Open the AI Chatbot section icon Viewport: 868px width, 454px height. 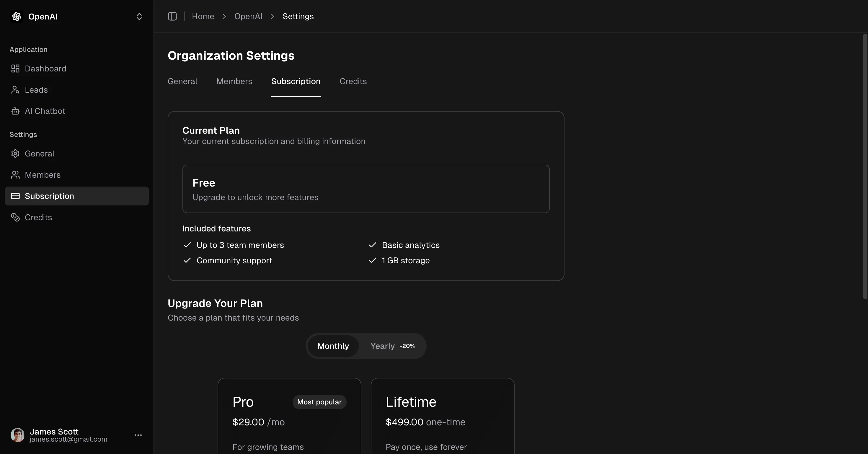tap(15, 111)
